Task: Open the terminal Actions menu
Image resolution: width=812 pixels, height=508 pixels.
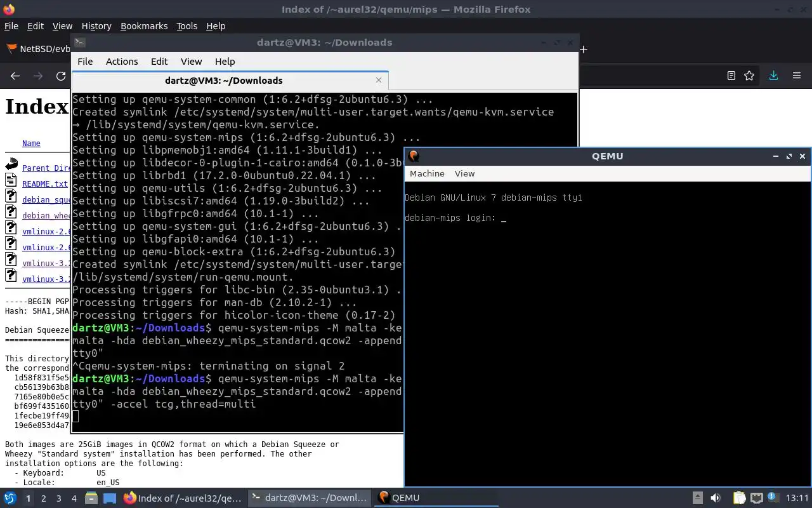Action: (122, 62)
